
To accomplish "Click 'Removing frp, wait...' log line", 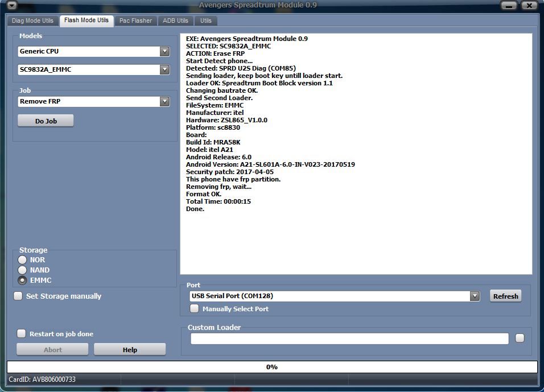I will pyautogui.click(x=219, y=187).
